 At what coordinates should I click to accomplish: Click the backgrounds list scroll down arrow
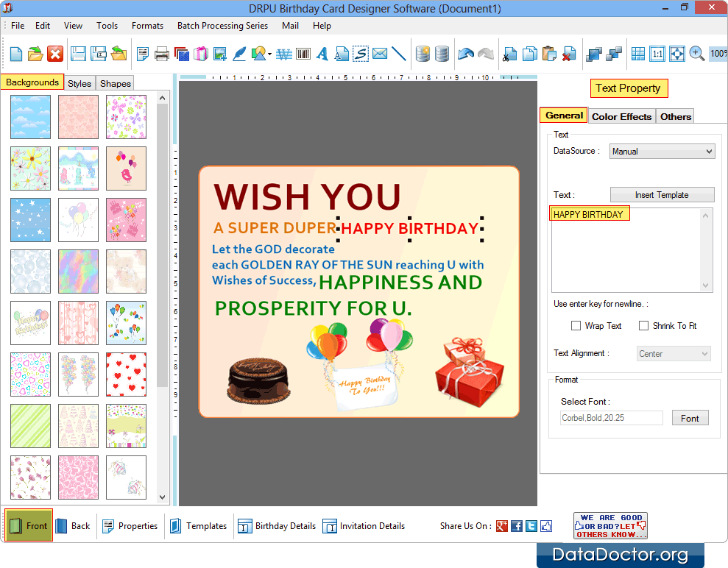click(x=162, y=497)
